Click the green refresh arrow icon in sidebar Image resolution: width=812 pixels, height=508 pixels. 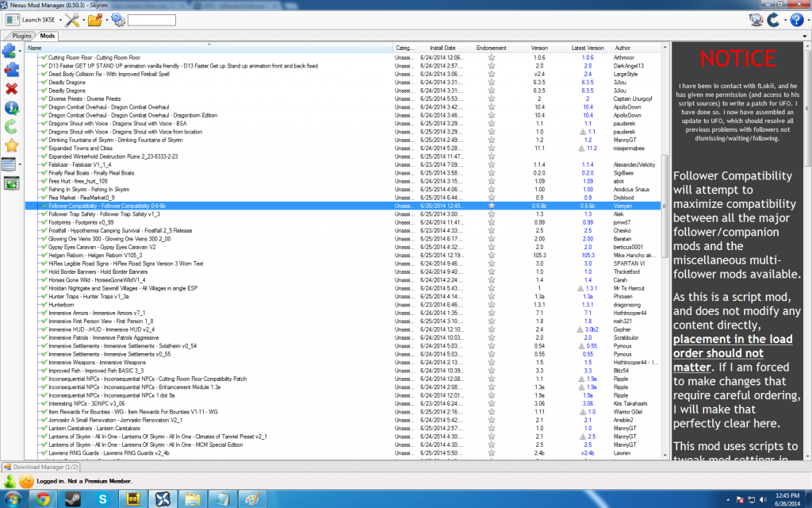pyautogui.click(x=11, y=126)
